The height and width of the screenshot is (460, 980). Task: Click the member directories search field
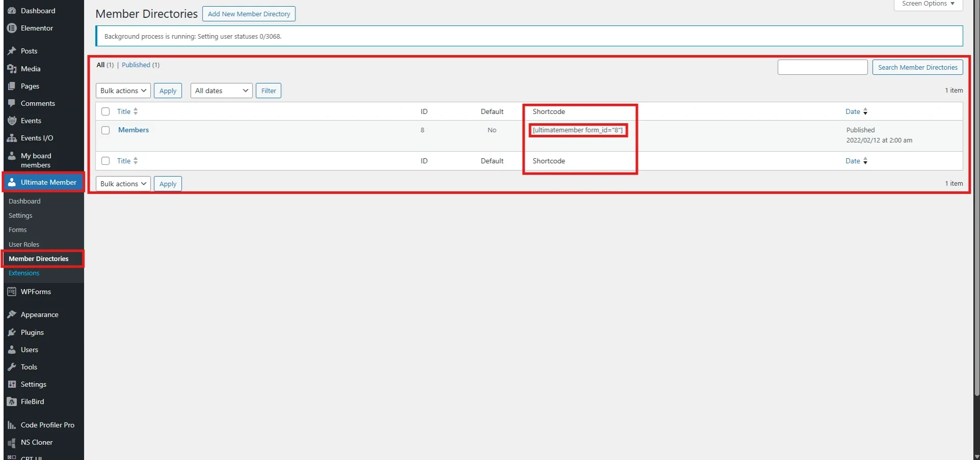pyautogui.click(x=823, y=67)
